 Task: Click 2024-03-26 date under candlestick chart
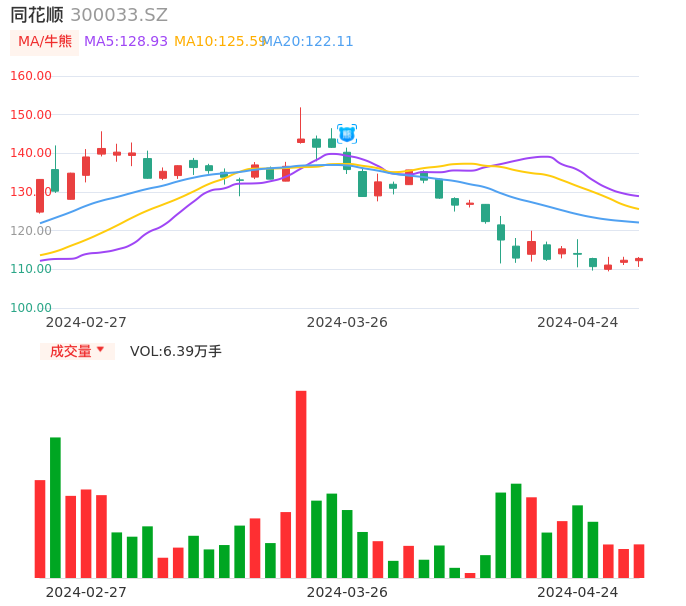347,322
